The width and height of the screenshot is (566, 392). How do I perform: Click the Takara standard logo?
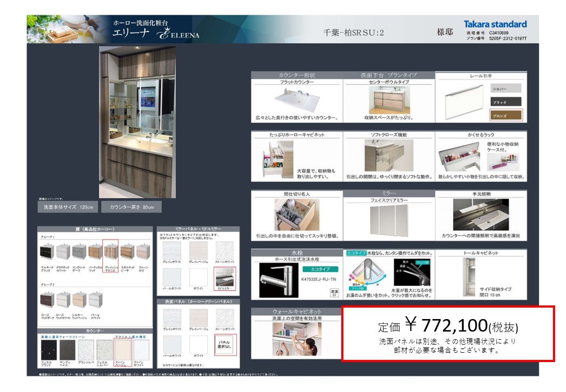tap(495, 24)
